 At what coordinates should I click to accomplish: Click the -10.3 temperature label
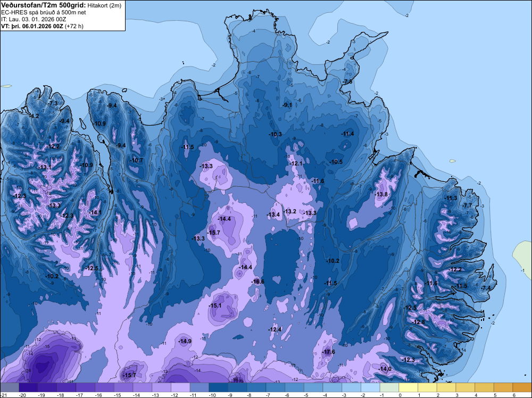[275, 134]
